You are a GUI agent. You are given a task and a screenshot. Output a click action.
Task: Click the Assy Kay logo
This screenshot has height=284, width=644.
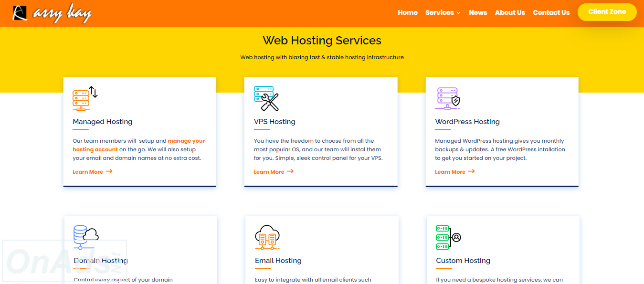52,13
